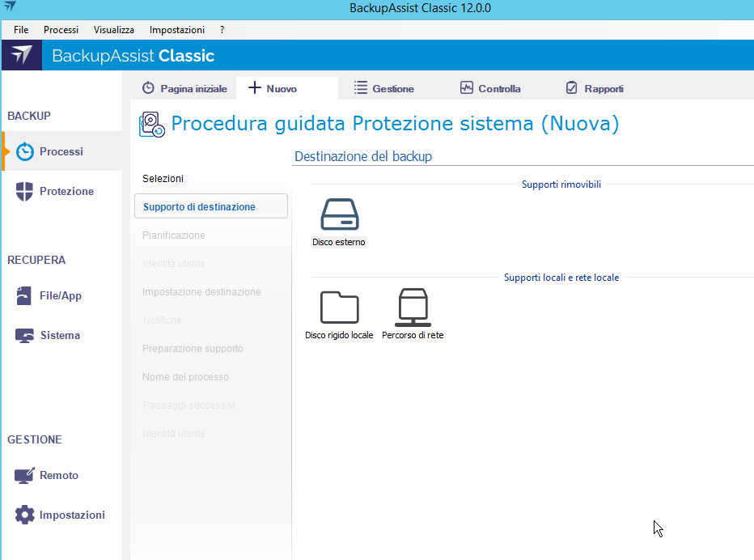Click the BackupAssist logo in header
The image size is (754, 560).
tap(22, 56)
